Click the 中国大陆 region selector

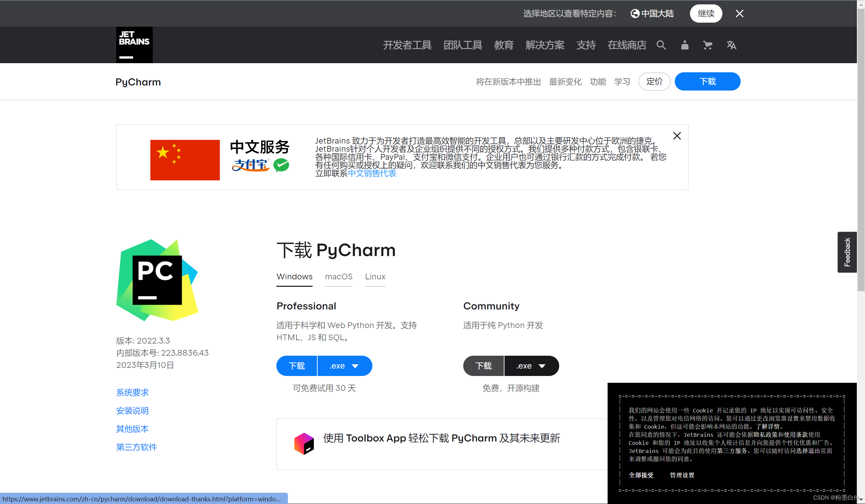tap(652, 14)
